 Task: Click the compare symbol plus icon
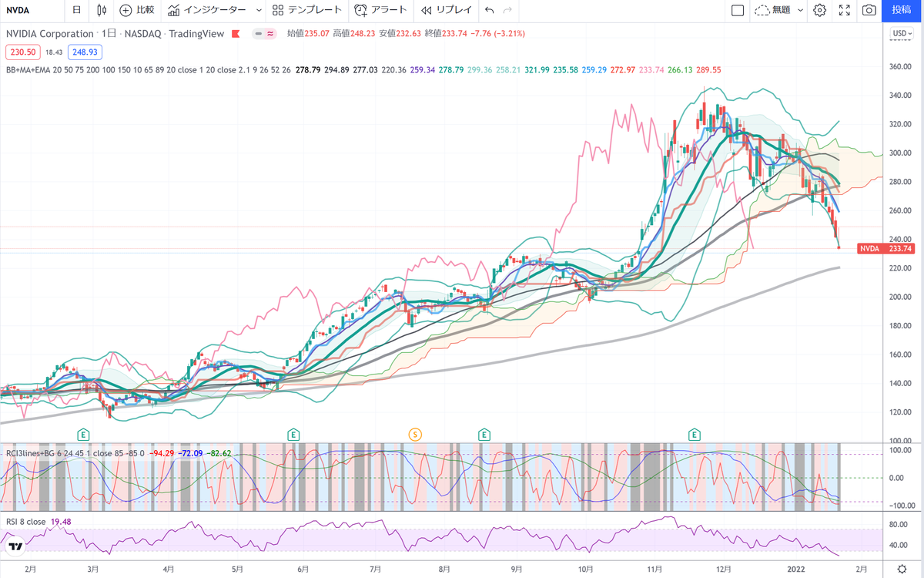tap(126, 10)
